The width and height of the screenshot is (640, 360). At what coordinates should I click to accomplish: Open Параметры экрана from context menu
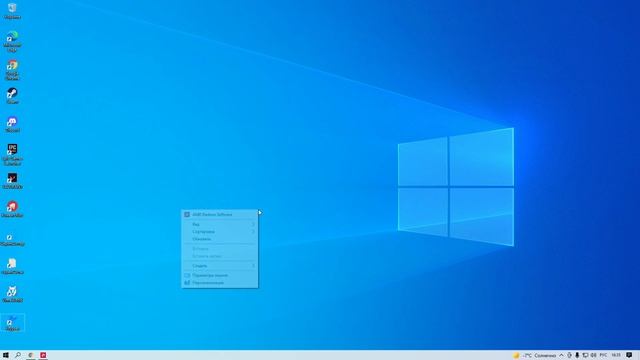(x=220, y=275)
